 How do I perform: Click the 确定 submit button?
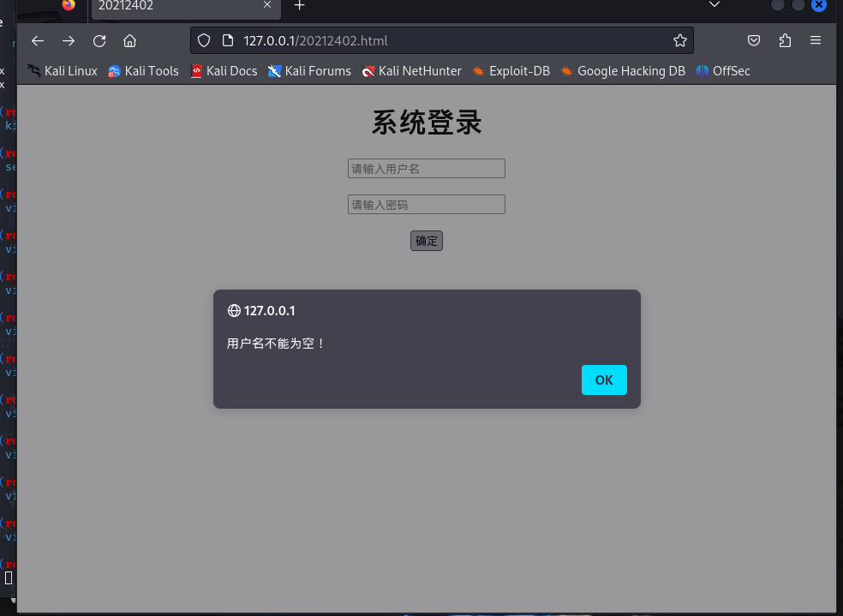click(427, 241)
